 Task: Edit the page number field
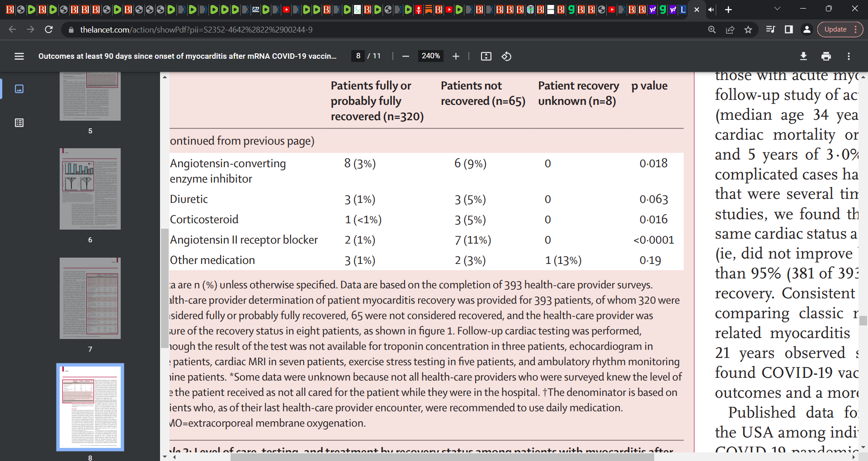pyautogui.click(x=358, y=56)
